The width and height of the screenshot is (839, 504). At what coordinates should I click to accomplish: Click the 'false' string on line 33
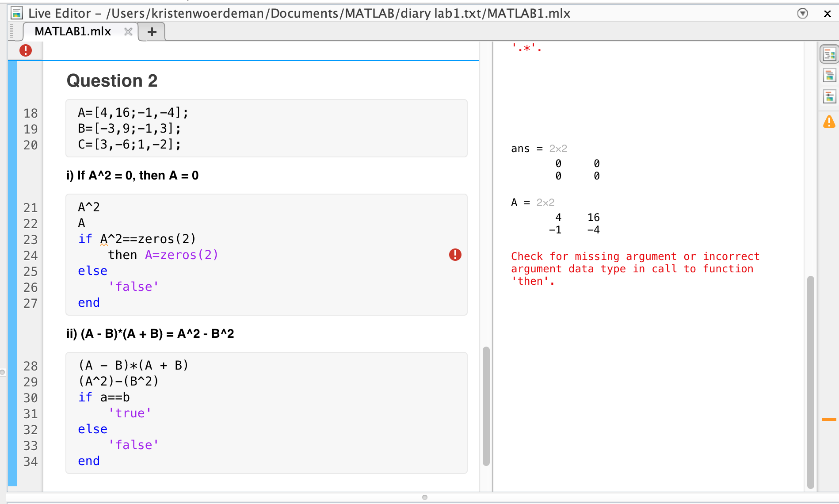pyautogui.click(x=133, y=445)
